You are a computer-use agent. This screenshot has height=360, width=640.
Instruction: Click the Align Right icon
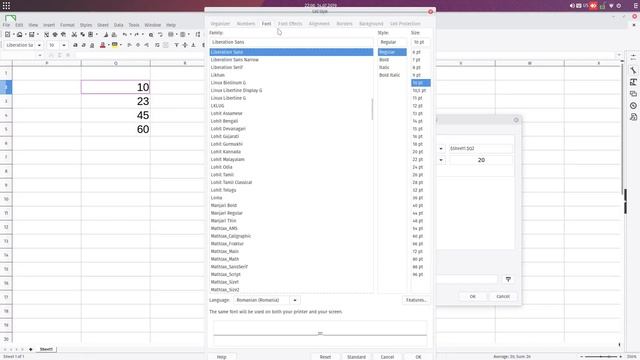147,45
